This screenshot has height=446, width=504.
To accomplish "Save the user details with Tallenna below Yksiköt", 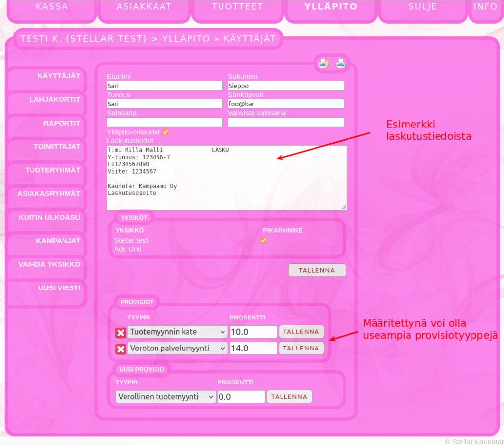I will pos(317,270).
